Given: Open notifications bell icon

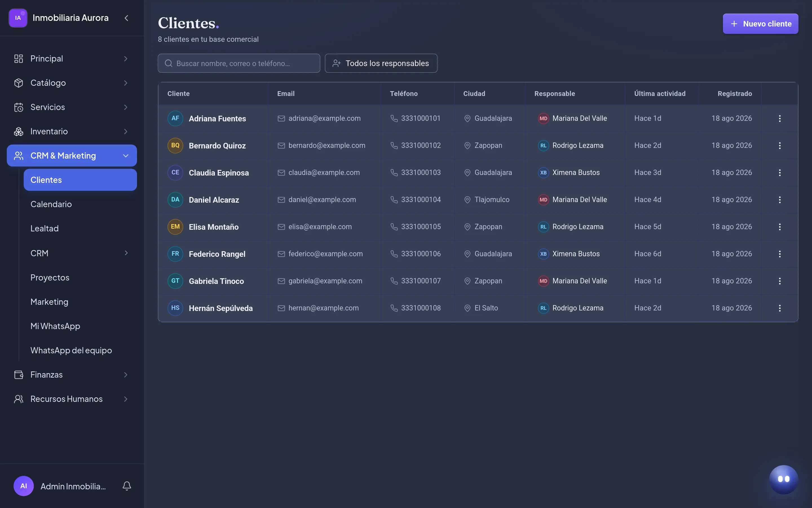Looking at the screenshot, I should [x=127, y=486].
